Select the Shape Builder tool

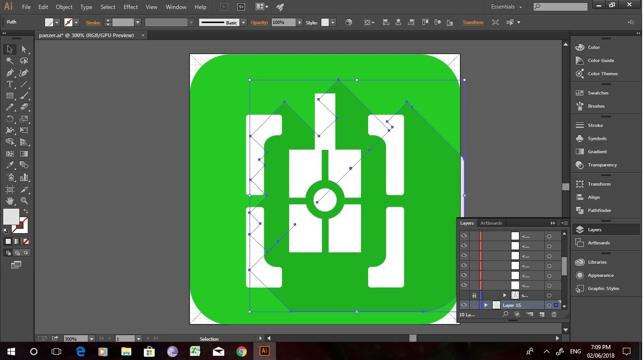9,142
